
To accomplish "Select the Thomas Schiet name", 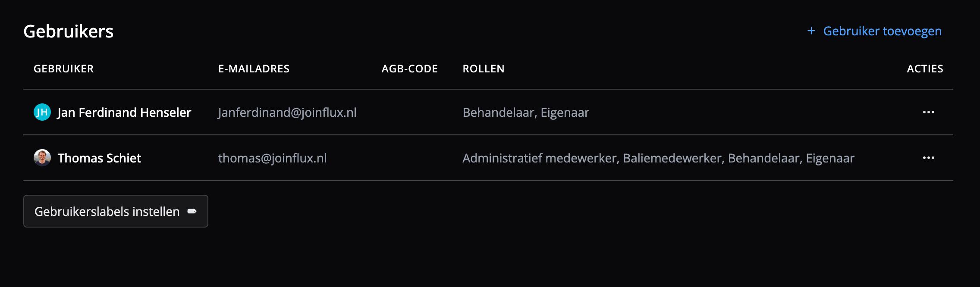I will pyautogui.click(x=99, y=158).
